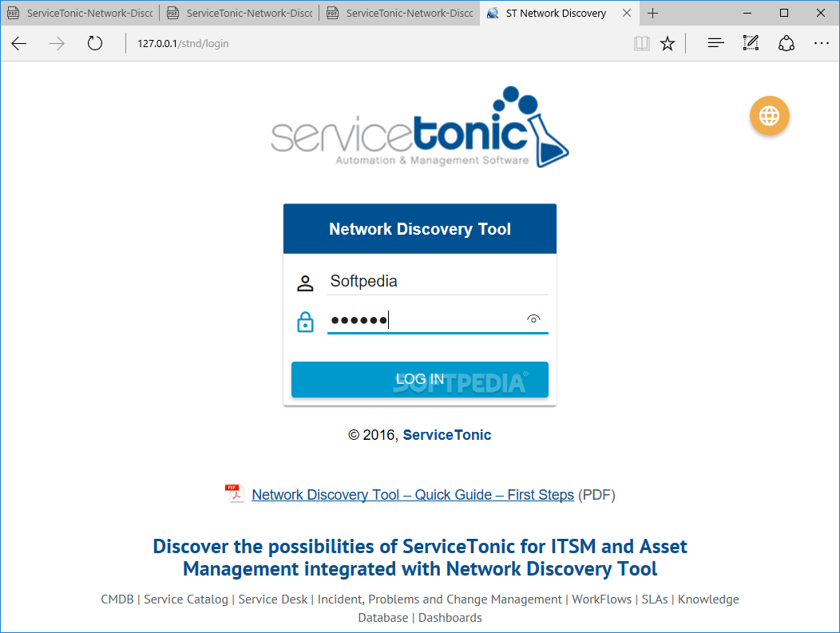Click the LOG IN button
This screenshot has height=633, width=840.
pyautogui.click(x=420, y=379)
